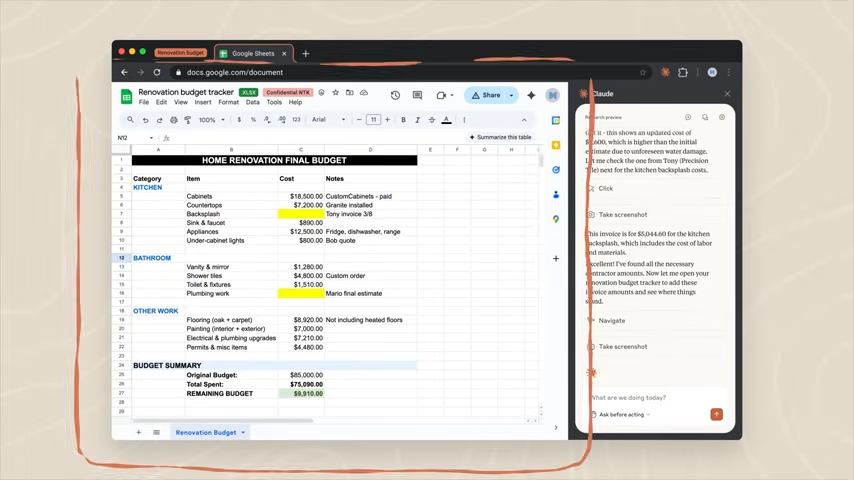Hide the menus with collapse chevron
Viewport: 854px width, 480px height.
click(x=524, y=120)
